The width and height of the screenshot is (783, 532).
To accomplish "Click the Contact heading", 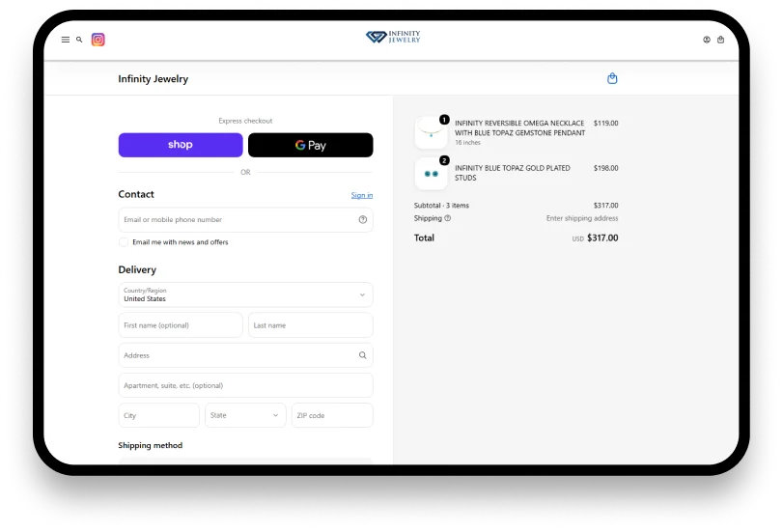I will pos(136,194).
